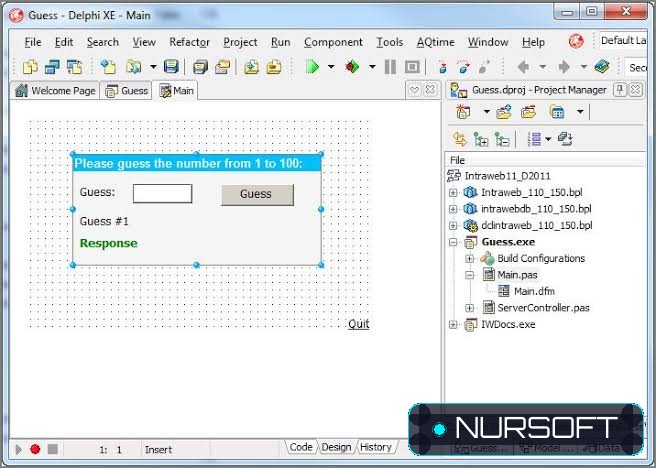Open the File menu
The width and height of the screenshot is (656, 468).
(x=33, y=42)
